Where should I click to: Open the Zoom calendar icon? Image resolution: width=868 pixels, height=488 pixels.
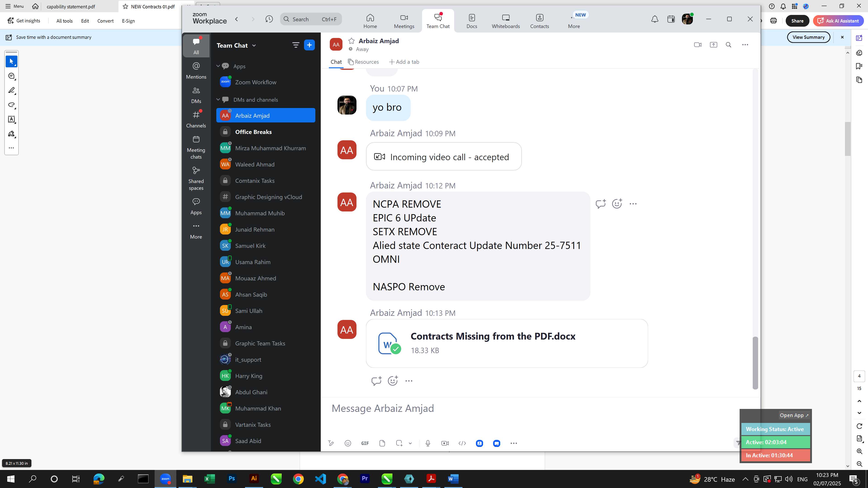point(671,19)
